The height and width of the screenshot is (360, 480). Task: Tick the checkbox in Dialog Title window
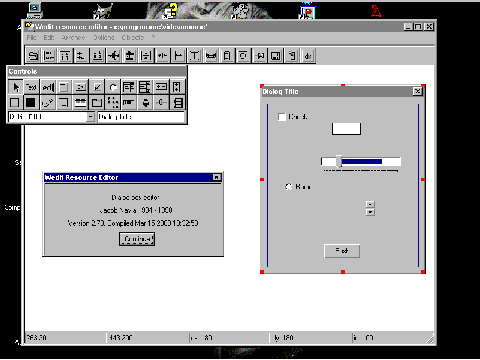pyautogui.click(x=282, y=117)
